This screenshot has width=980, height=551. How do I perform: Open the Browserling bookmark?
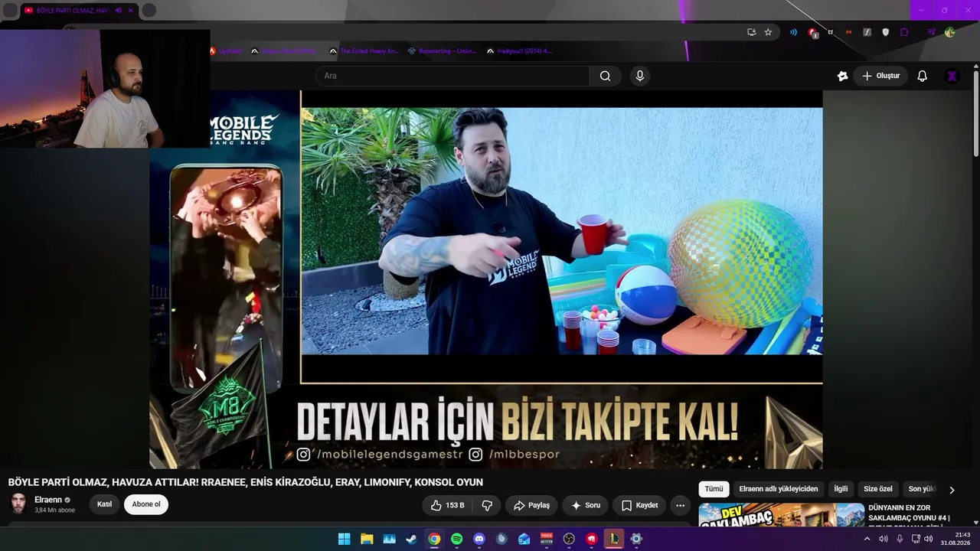point(442,51)
